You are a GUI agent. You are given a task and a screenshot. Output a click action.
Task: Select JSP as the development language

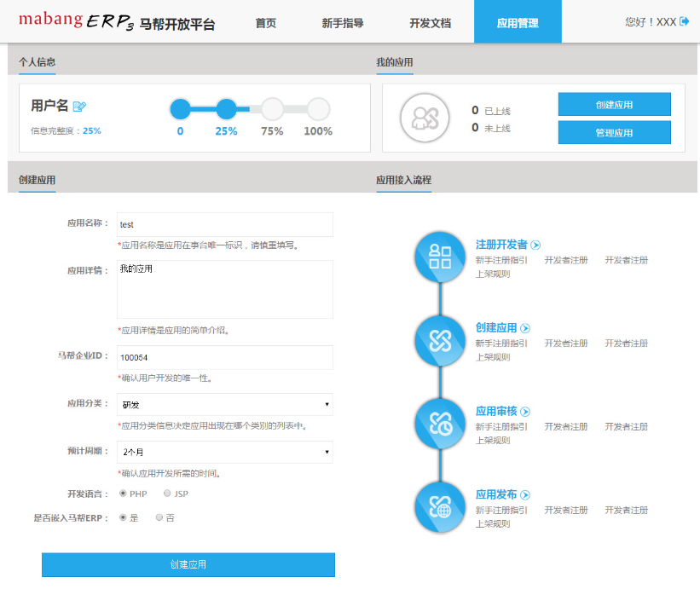tap(167, 494)
